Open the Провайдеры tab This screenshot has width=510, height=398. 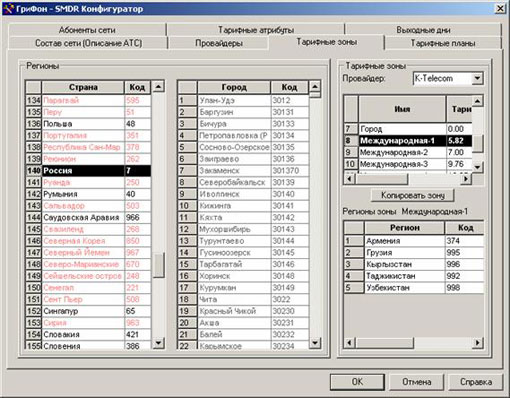(219, 43)
